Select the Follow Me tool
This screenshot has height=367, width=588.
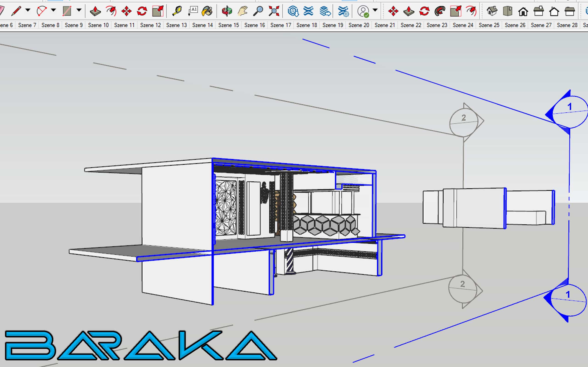pyautogui.click(x=440, y=11)
